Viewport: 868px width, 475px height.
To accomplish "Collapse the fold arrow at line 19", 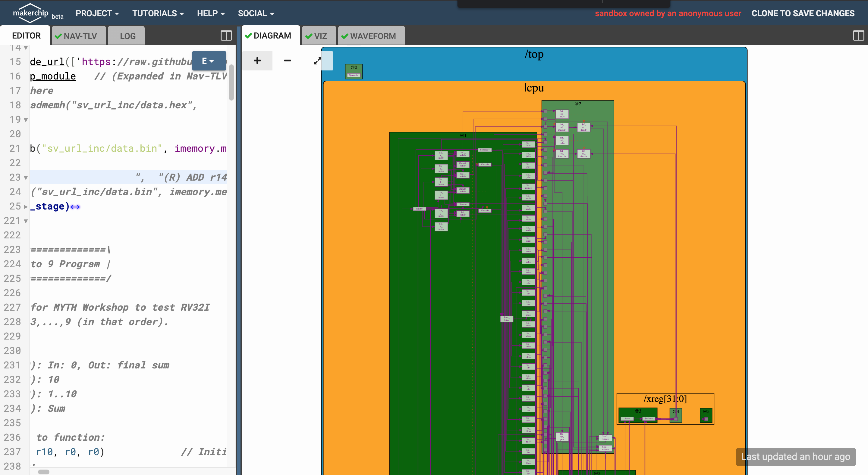I will coord(26,120).
